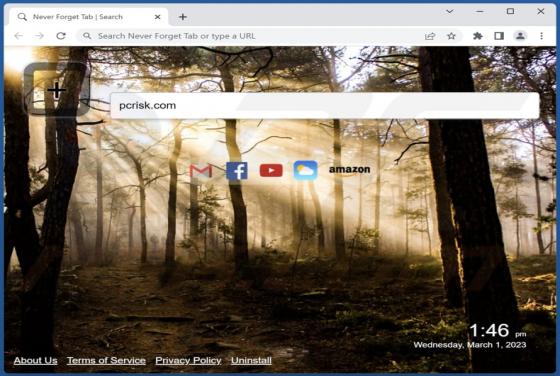
Task: Close the Never Forget Tab tab
Action: 158,17
